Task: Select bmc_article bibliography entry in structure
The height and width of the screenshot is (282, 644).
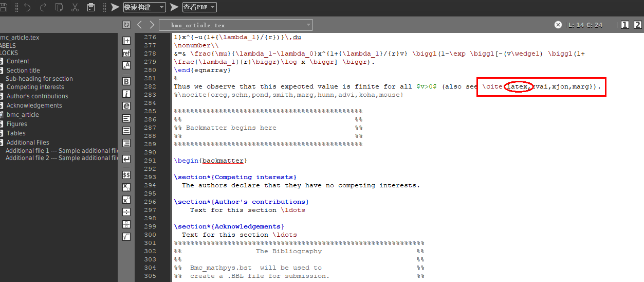Action: 23,115
